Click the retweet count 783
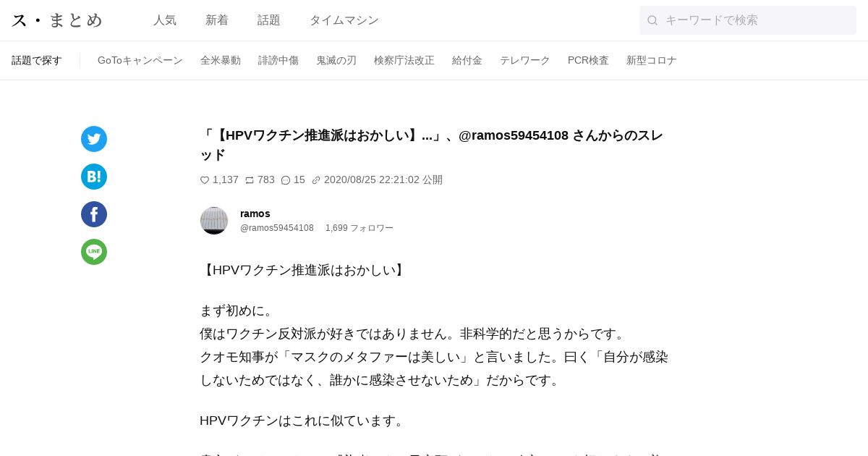The image size is (868, 456). pyautogui.click(x=260, y=180)
